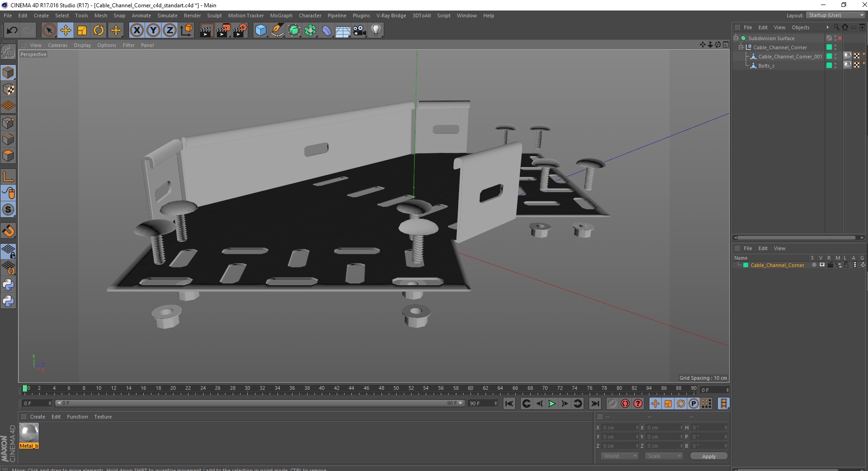This screenshot has height=471, width=868.
Task: Play animation forwards
Action: click(x=552, y=403)
